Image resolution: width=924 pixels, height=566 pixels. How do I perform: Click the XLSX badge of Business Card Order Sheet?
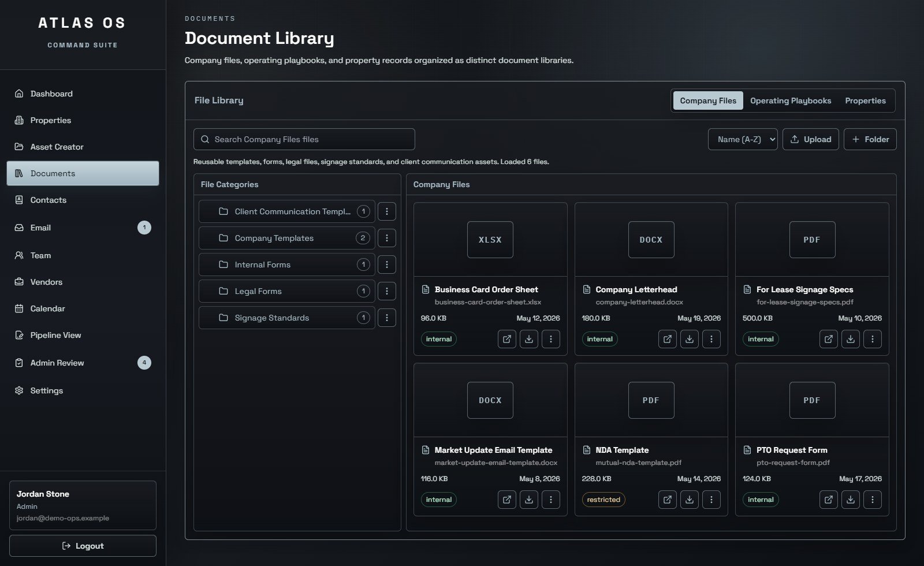click(490, 240)
